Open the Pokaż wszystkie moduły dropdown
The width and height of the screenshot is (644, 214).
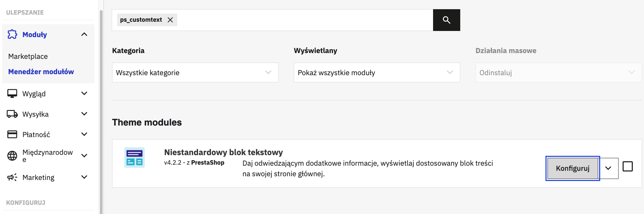pos(377,72)
